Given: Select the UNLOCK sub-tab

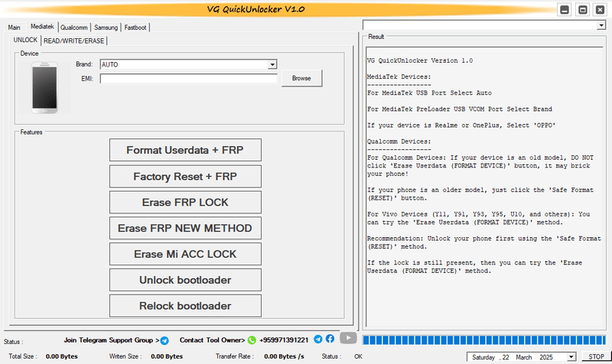Looking at the screenshot, I should (x=25, y=40).
